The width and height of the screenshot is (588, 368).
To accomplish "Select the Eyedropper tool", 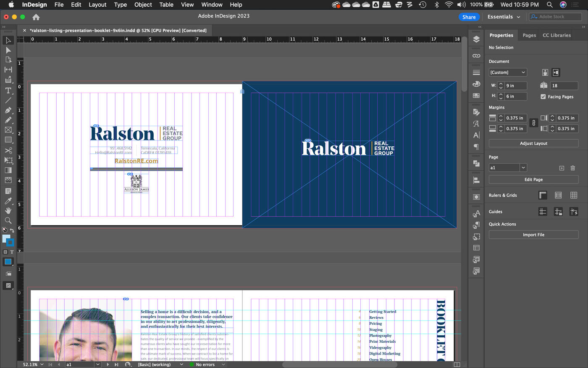I will 8,201.
